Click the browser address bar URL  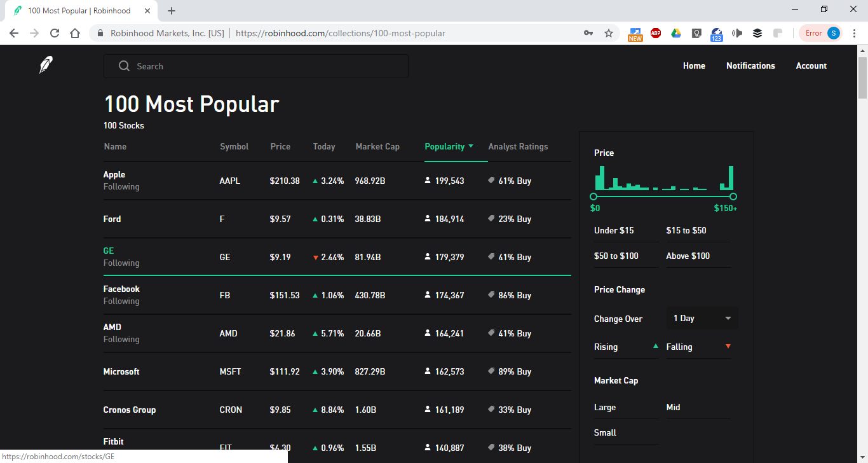coord(341,33)
